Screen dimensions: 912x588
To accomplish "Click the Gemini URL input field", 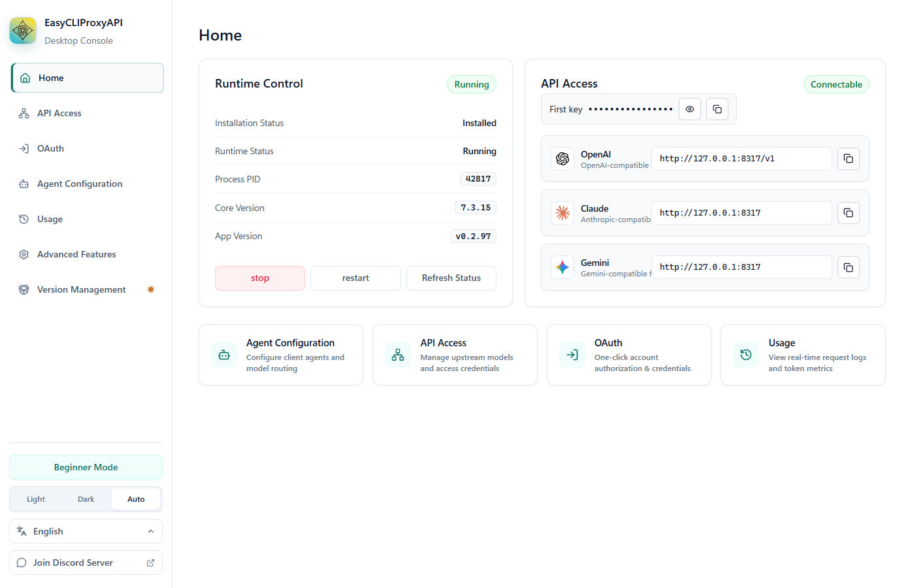I will tap(741, 267).
